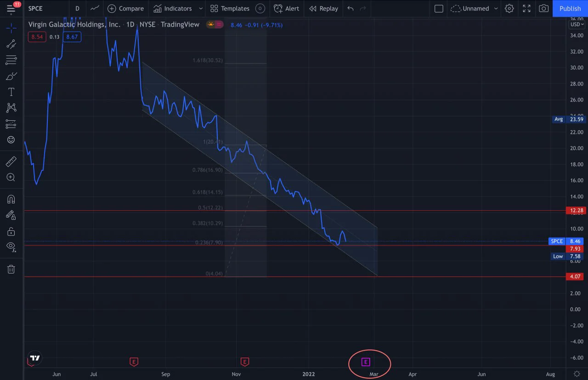
Task: Open the line chart style selector
Action: coord(95,8)
